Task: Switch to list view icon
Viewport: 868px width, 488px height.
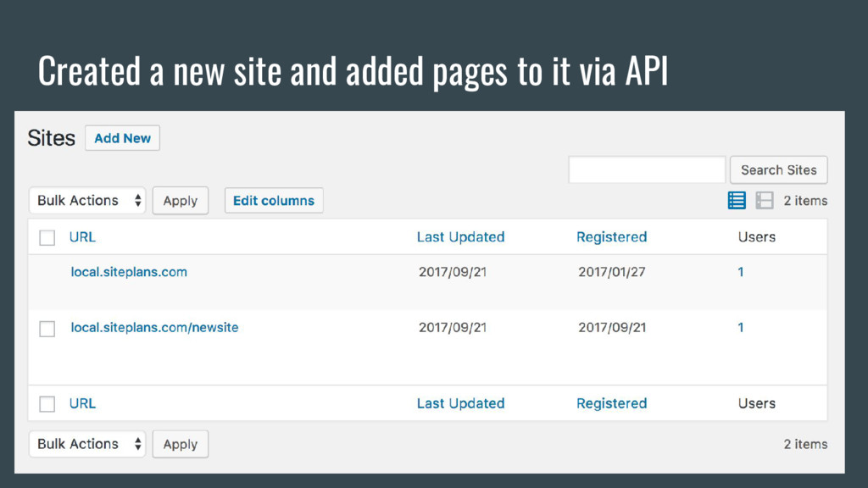Action: 737,200
